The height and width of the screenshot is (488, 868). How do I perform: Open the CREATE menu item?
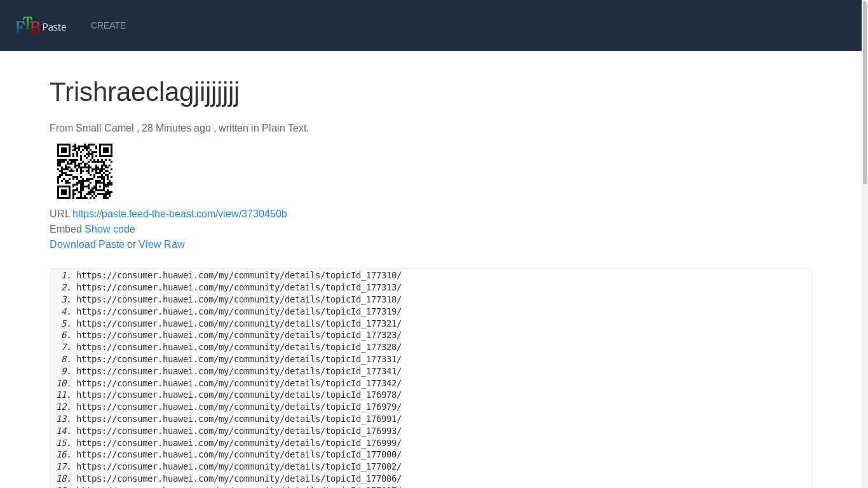click(x=108, y=25)
